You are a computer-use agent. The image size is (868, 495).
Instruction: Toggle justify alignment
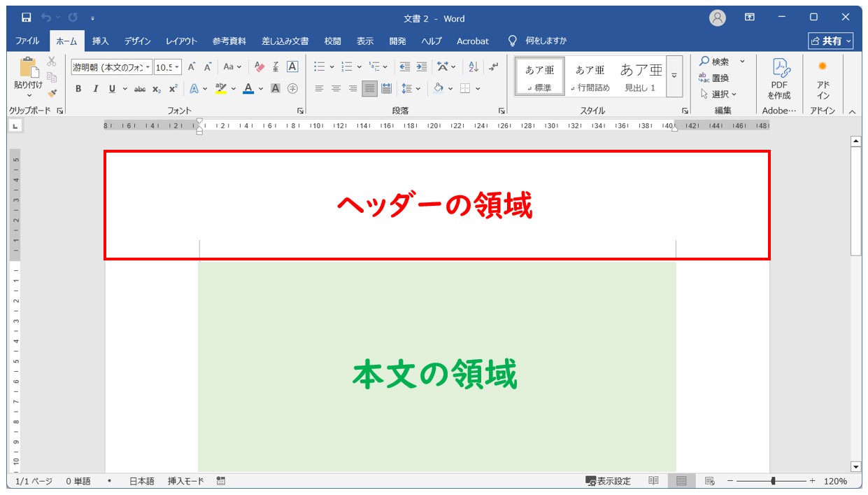[x=369, y=89]
